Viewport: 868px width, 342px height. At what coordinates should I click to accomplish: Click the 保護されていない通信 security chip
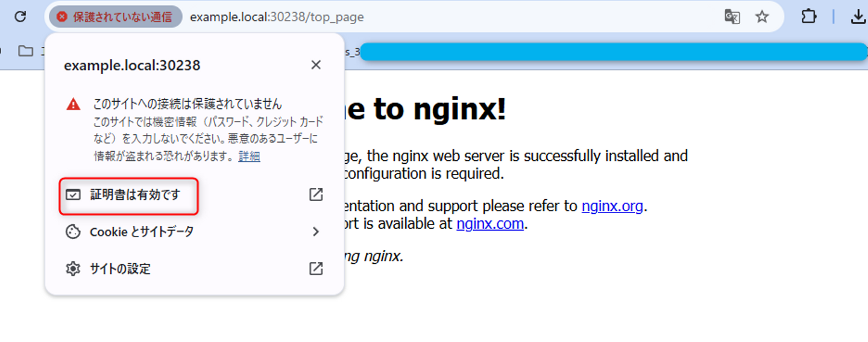[x=116, y=17]
